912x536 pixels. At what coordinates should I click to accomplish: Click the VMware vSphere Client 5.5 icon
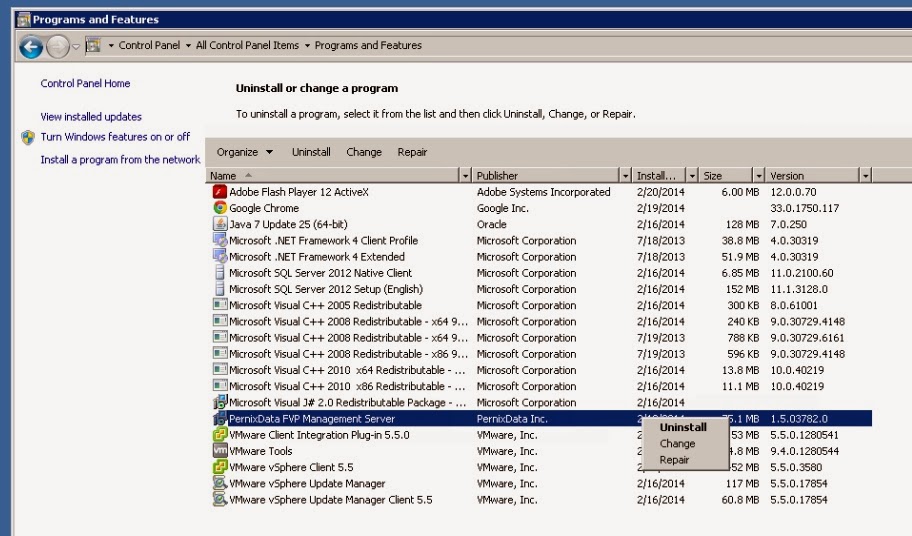(x=219, y=467)
